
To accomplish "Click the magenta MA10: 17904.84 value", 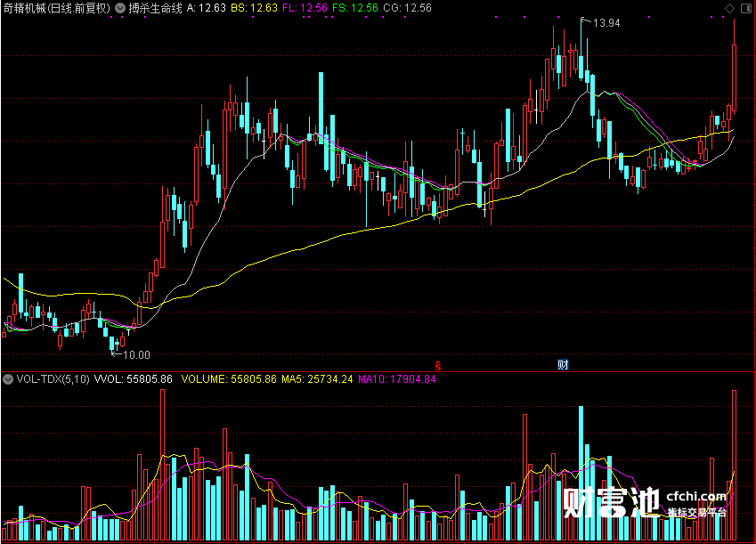I will 397,379.
